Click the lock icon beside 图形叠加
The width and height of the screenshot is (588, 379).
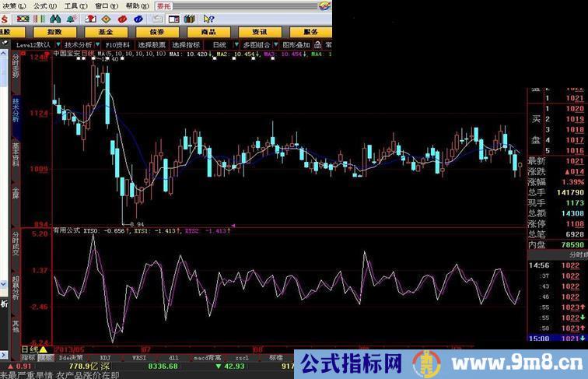point(316,45)
